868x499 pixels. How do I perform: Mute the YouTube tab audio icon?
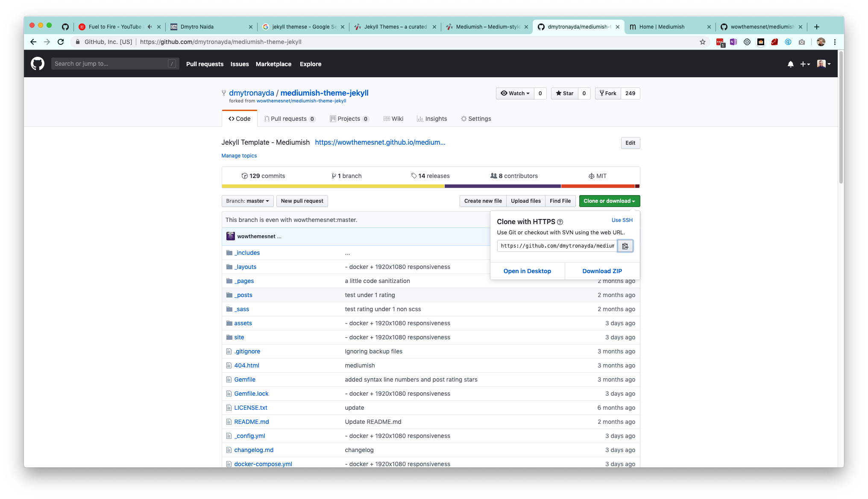pyautogui.click(x=150, y=26)
